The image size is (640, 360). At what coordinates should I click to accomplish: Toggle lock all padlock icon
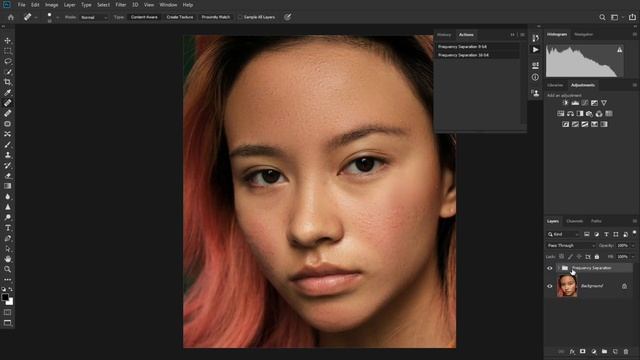pyautogui.click(x=597, y=257)
